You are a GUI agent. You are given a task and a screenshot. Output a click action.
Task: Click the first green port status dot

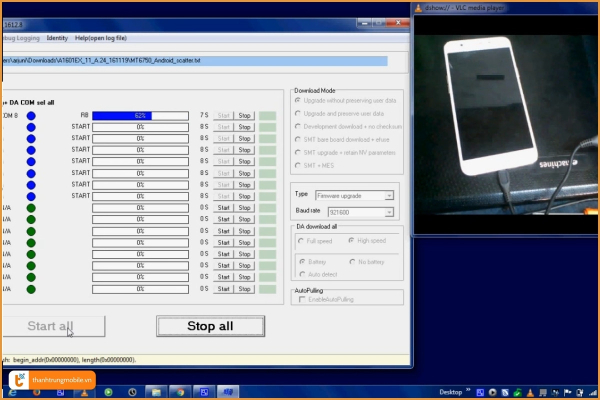(x=31, y=208)
